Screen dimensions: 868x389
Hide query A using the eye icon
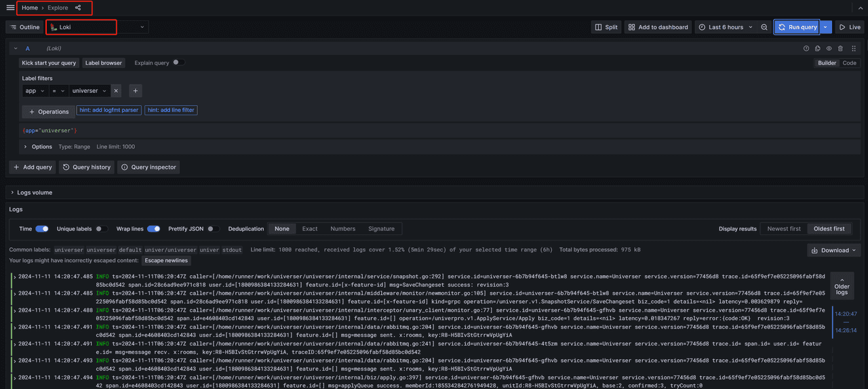click(829, 49)
